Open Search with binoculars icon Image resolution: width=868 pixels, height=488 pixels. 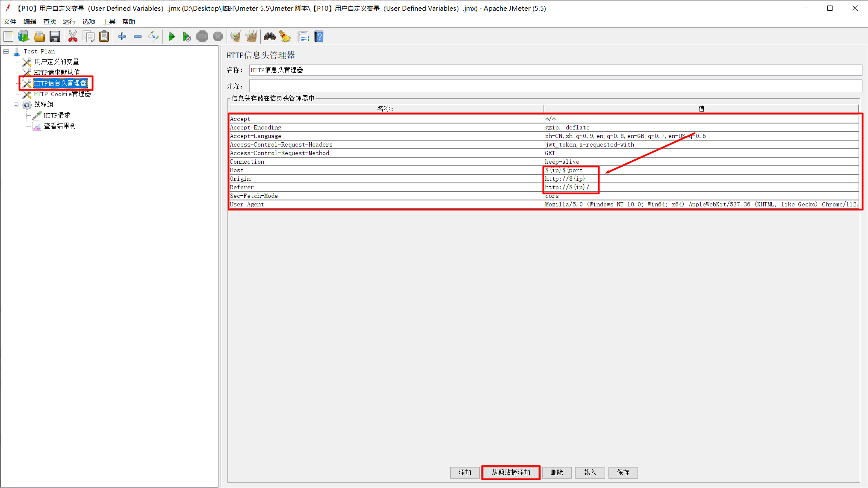pyautogui.click(x=270, y=37)
